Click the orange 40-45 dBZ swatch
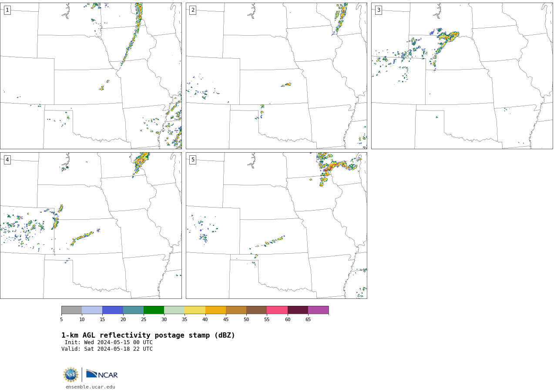The height and width of the screenshot is (392, 557). 215,310
